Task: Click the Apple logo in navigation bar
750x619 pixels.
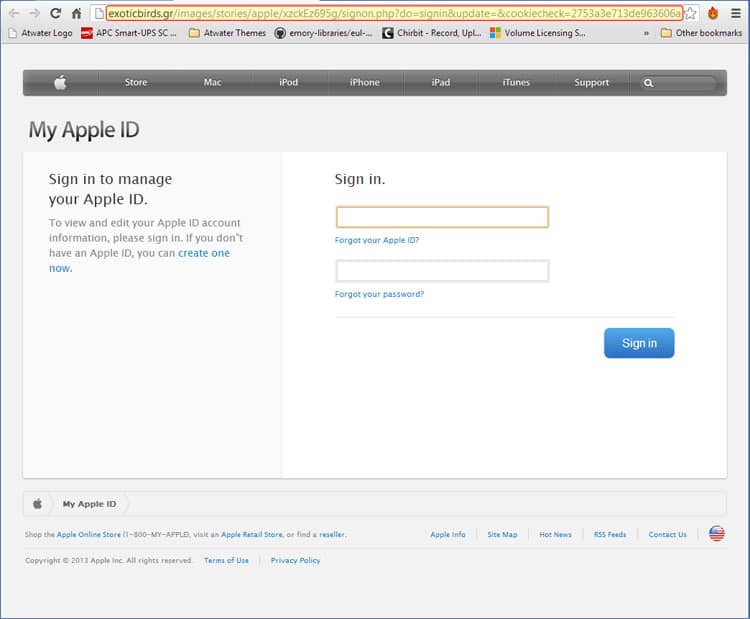Action: [x=60, y=83]
